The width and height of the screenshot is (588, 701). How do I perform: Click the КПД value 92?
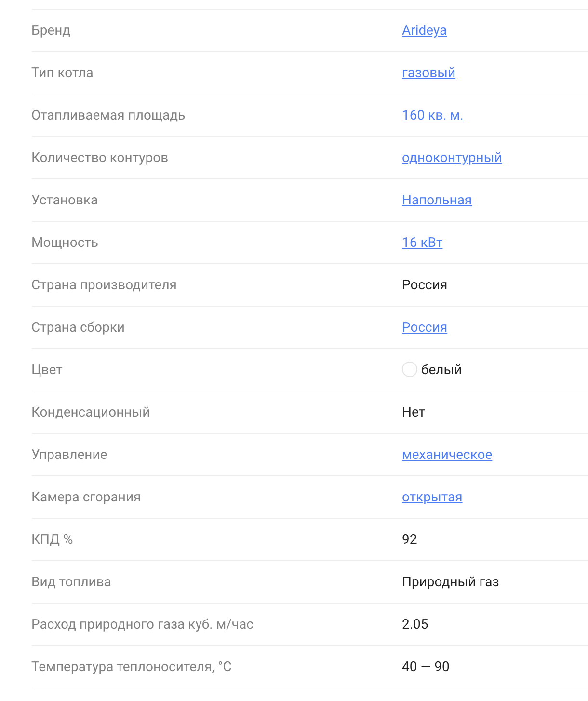point(410,539)
